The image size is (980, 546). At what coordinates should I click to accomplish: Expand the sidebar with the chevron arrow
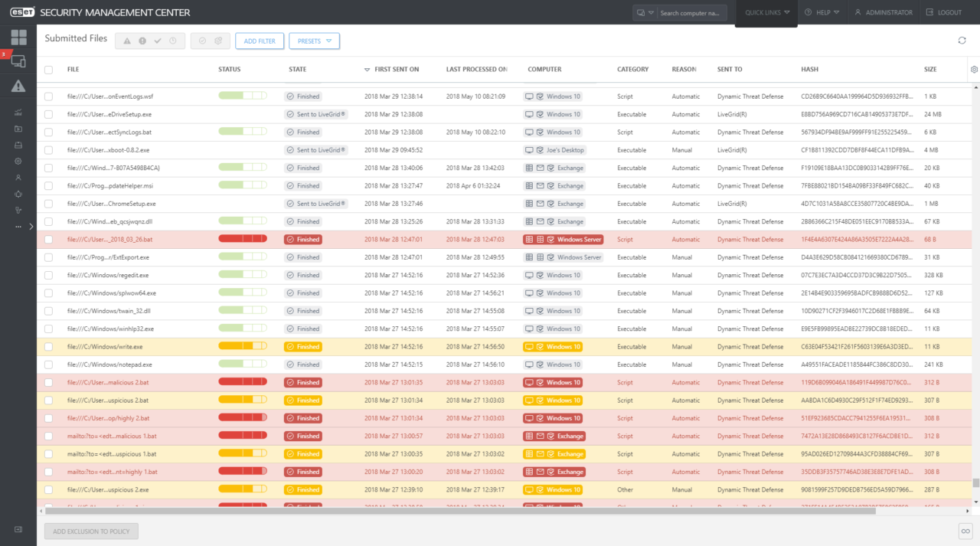coord(31,227)
